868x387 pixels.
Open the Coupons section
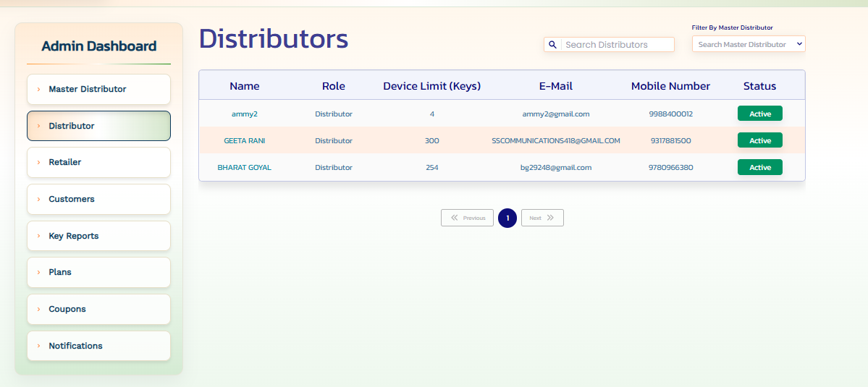pos(98,309)
